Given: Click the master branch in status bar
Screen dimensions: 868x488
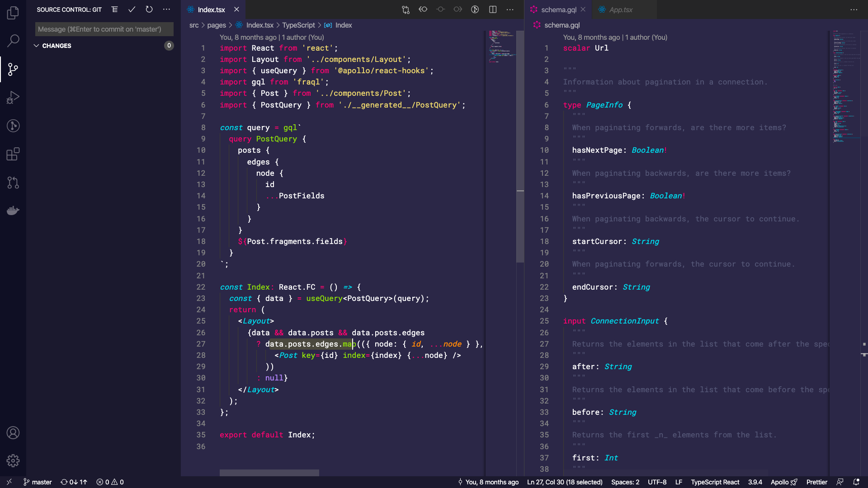Looking at the screenshot, I should pos(38,482).
